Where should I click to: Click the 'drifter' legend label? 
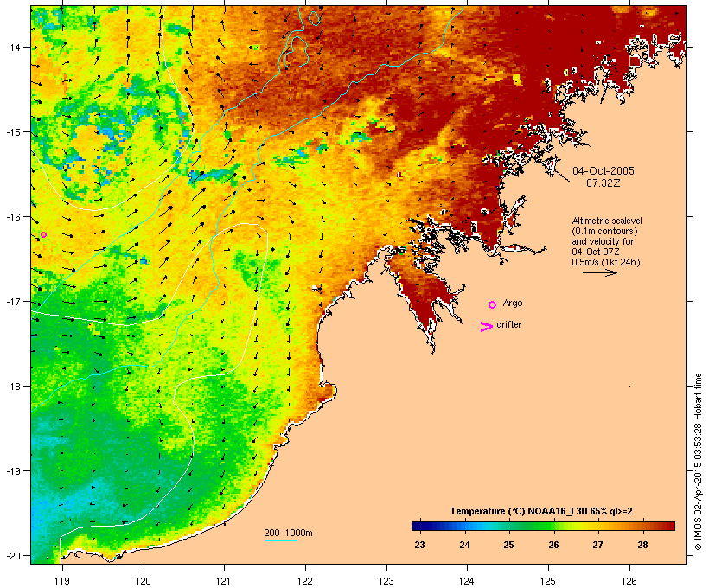[x=508, y=324]
